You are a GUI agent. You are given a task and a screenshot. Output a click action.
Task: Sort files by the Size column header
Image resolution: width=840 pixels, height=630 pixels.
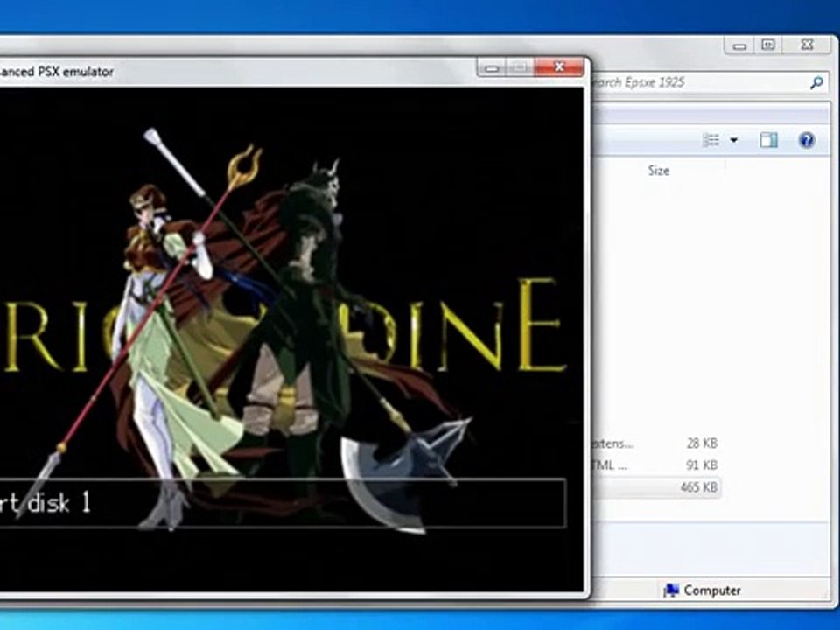[x=658, y=171]
